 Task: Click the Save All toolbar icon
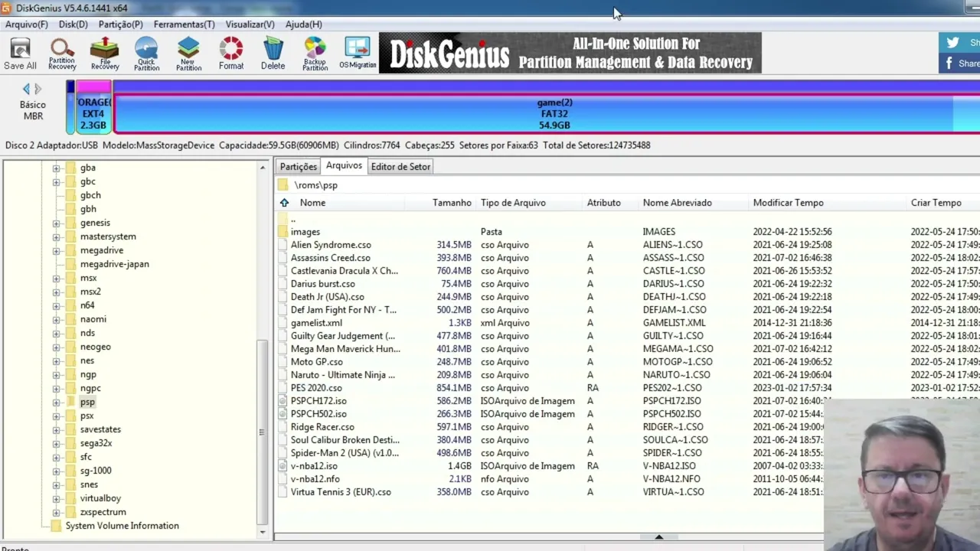pos(20,54)
